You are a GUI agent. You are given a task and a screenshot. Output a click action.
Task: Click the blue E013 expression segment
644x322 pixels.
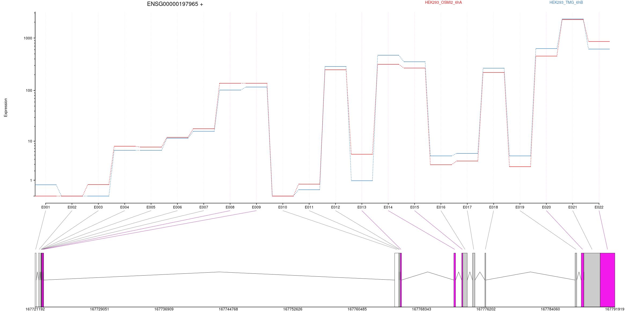coord(362,181)
